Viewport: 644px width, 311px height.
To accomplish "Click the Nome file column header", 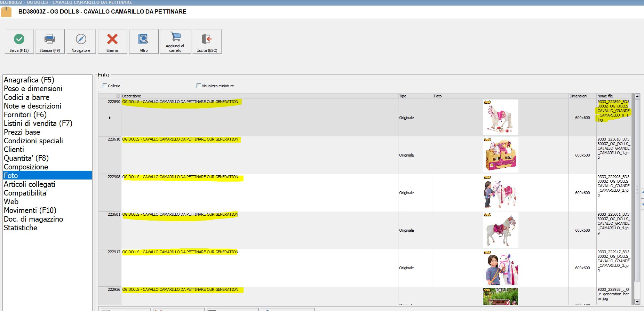I will pyautogui.click(x=614, y=96).
